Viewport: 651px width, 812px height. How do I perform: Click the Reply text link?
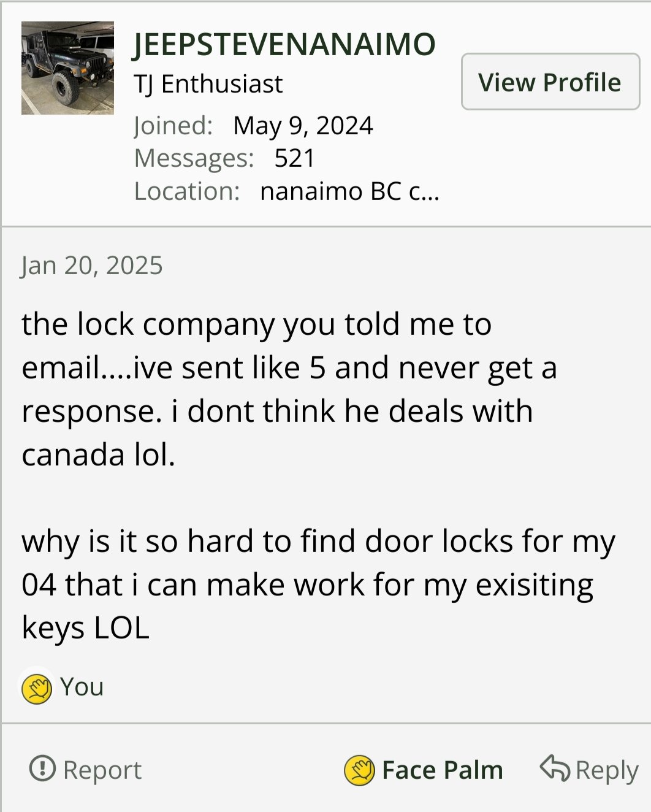(606, 770)
